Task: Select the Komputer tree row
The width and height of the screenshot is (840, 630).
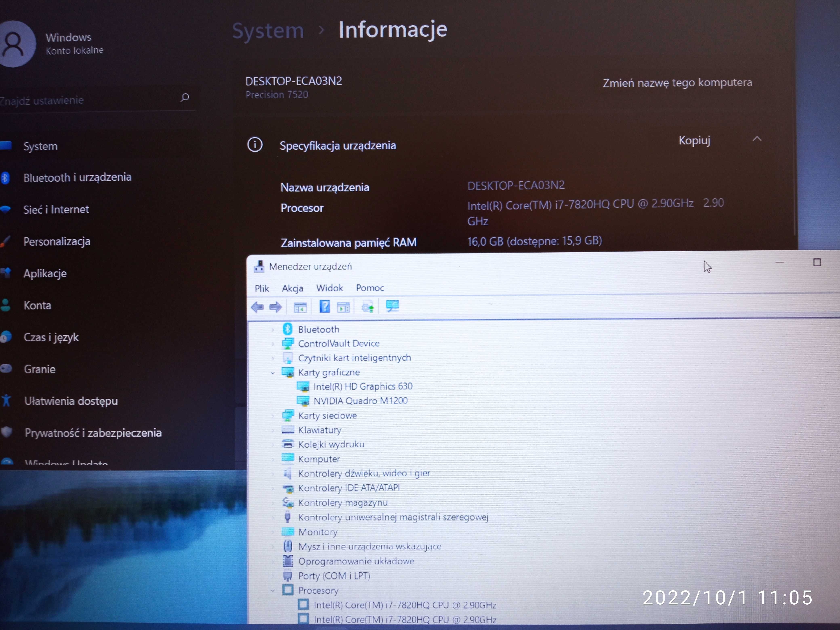Action: (x=319, y=459)
